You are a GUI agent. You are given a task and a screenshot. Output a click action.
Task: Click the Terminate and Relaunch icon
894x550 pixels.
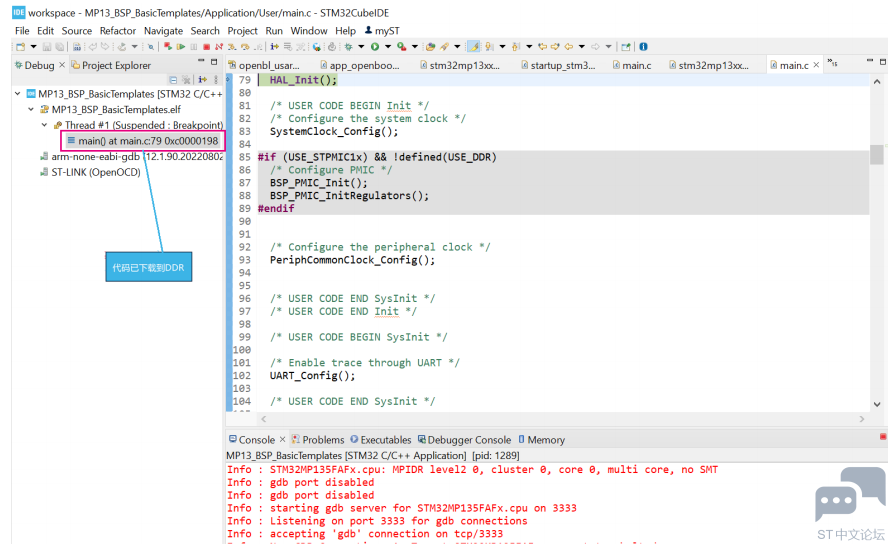pyautogui.click(x=168, y=47)
